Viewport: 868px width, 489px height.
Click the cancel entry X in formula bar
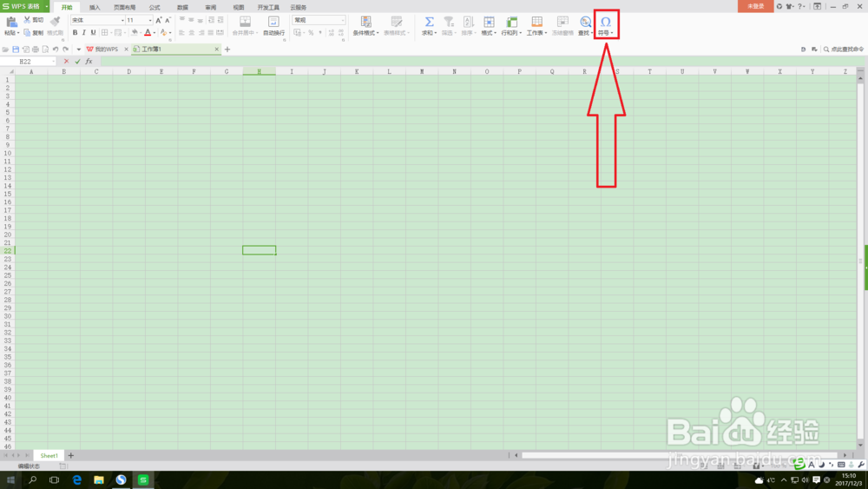point(67,62)
